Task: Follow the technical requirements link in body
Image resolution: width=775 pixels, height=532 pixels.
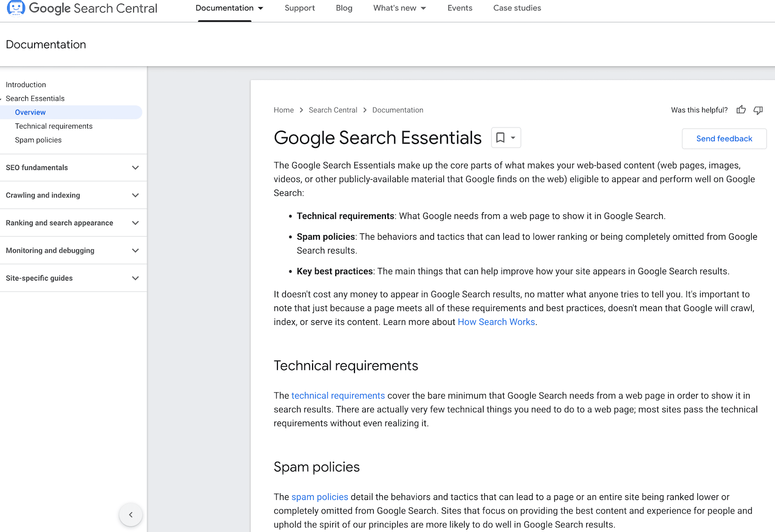Action: 338,396
